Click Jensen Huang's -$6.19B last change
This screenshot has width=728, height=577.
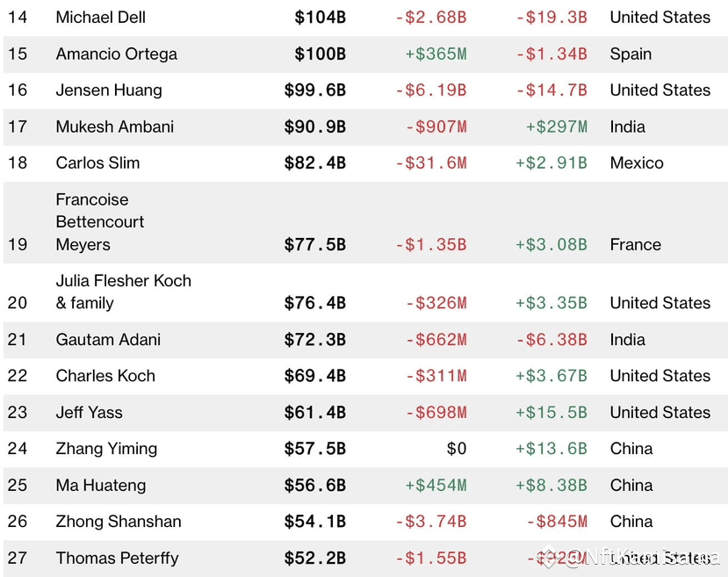[x=430, y=90]
